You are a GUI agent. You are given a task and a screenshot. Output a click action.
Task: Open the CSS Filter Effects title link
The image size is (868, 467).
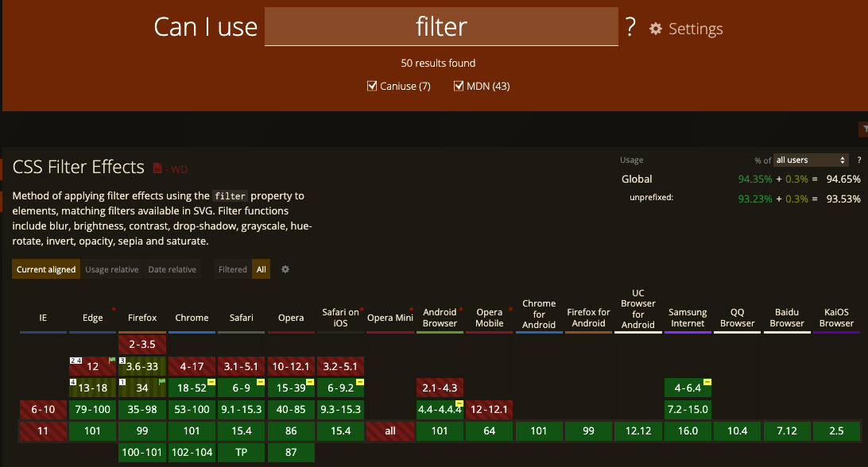pyautogui.click(x=78, y=167)
